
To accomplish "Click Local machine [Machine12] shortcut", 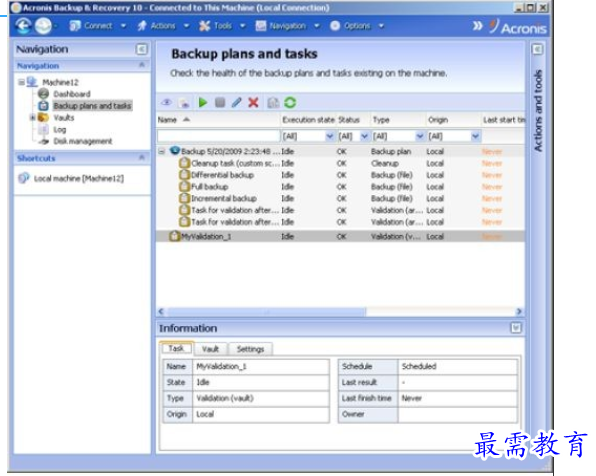I will [x=79, y=178].
